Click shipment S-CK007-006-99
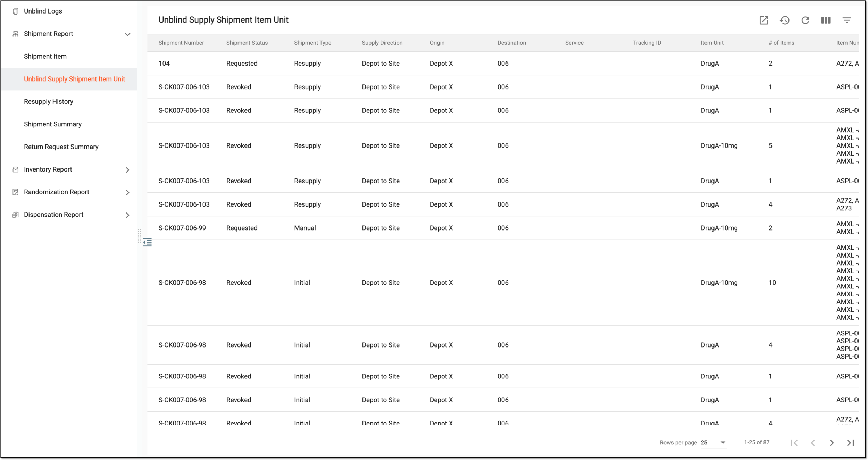Image resolution: width=868 pixels, height=460 pixels. pos(182,228)
